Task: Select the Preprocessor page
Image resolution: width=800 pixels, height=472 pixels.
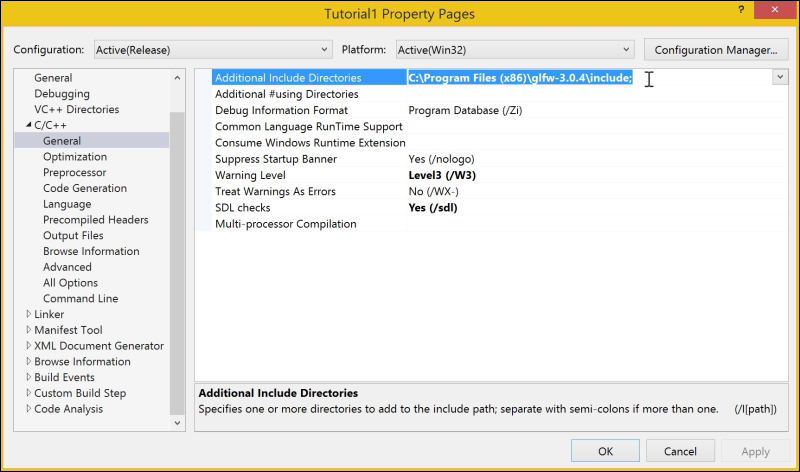Action: (74, 172)
